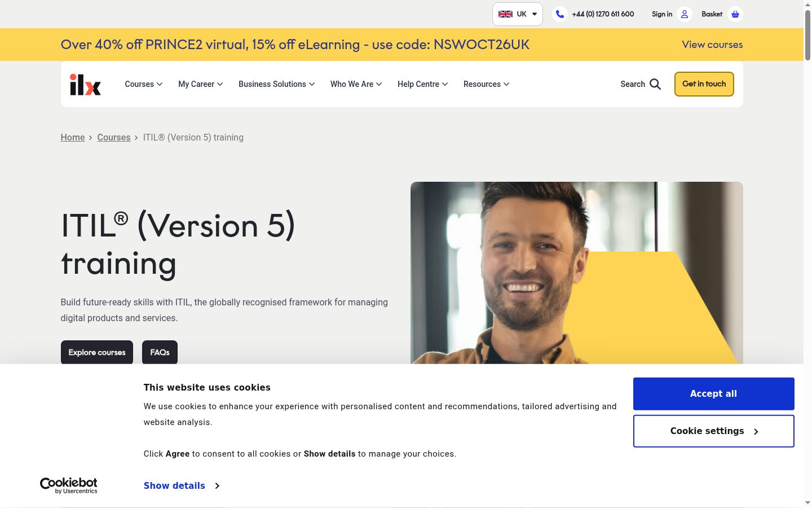Open the basket icon
This screenshot has width=812, height=508.
pyautogui.click(x=735, y=14)
